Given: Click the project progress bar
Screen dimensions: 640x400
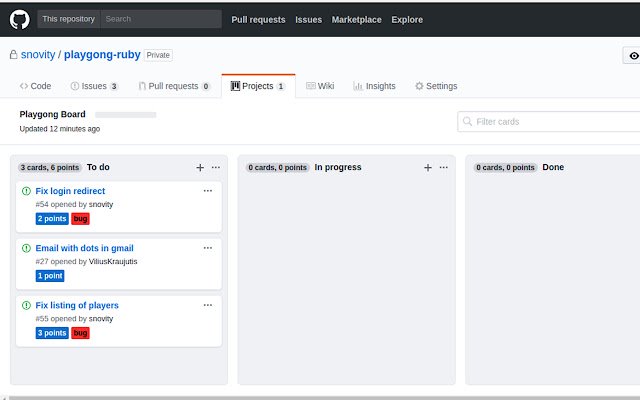Looking at the screenshot, I should (126, 115).
